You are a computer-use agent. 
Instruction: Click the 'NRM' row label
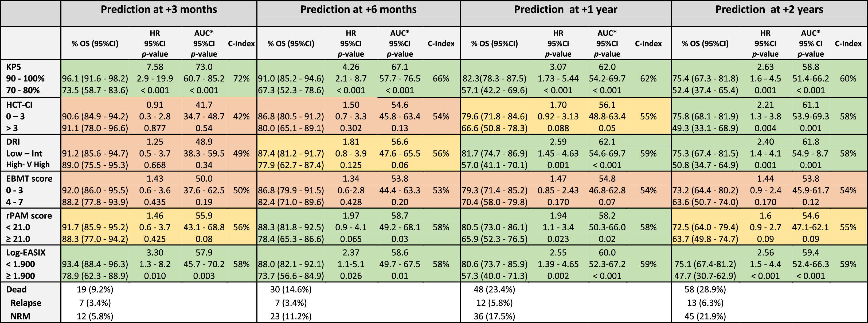pos(20,316)
